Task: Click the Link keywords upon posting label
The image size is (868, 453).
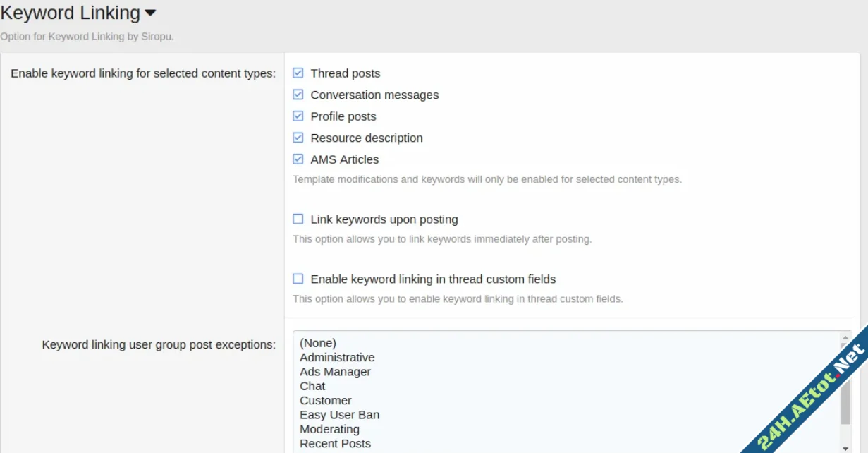Action: point(384,219)
